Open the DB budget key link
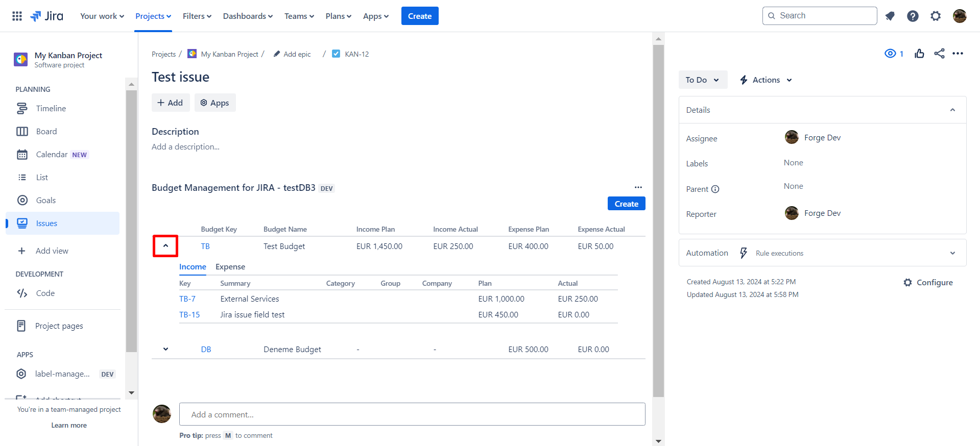 [206, 349]
